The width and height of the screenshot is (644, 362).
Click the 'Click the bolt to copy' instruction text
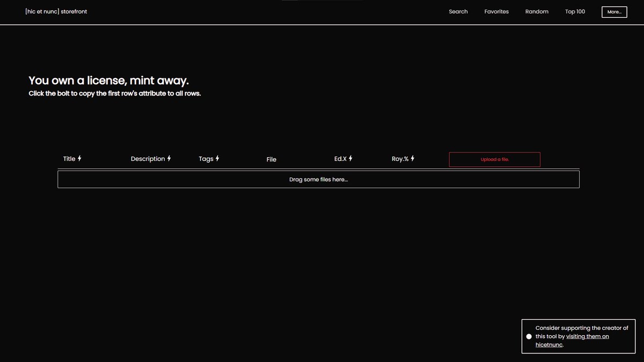(x=115, y=93)
